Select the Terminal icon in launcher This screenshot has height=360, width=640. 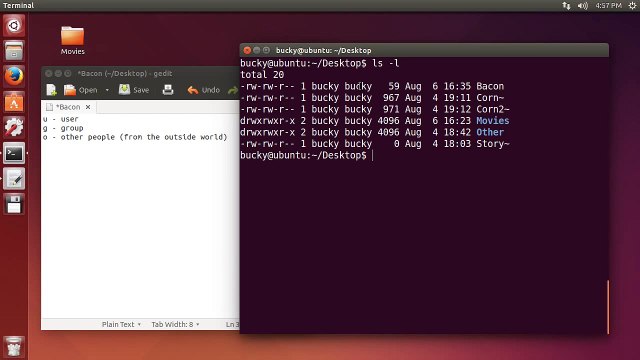pos(14,153)
